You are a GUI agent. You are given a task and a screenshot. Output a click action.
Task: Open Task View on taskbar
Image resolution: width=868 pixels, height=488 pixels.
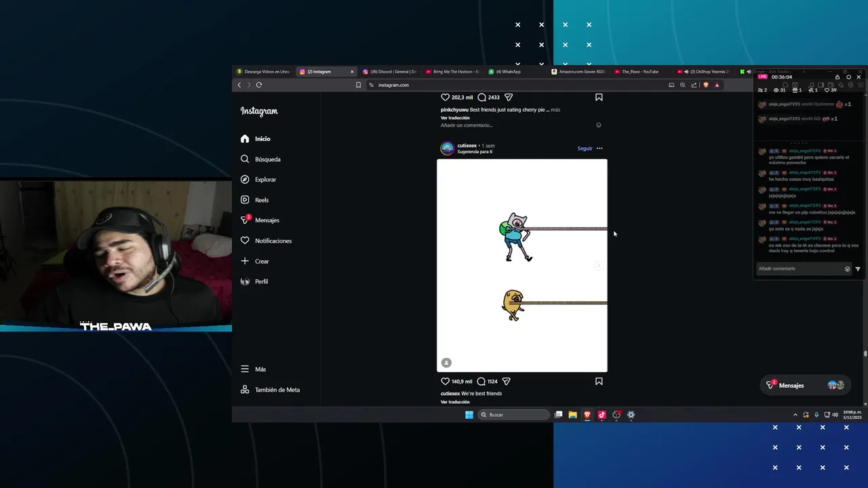(x=558, y=415)
